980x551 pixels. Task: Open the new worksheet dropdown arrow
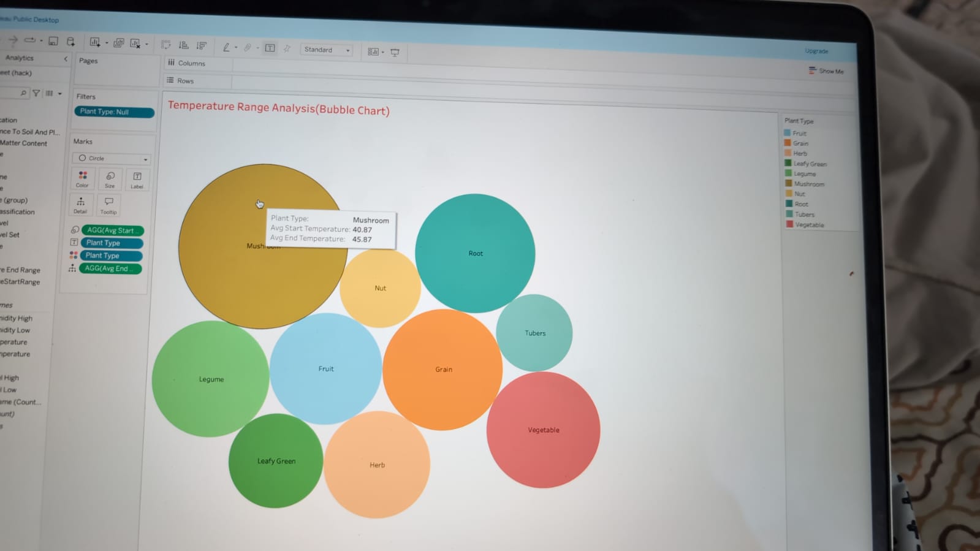point(107,44)
